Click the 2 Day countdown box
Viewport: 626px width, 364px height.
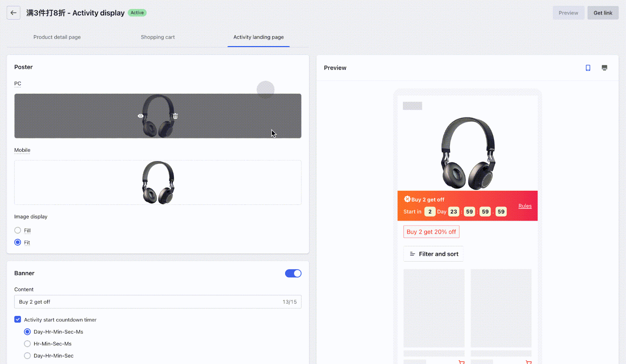[430, 212]
